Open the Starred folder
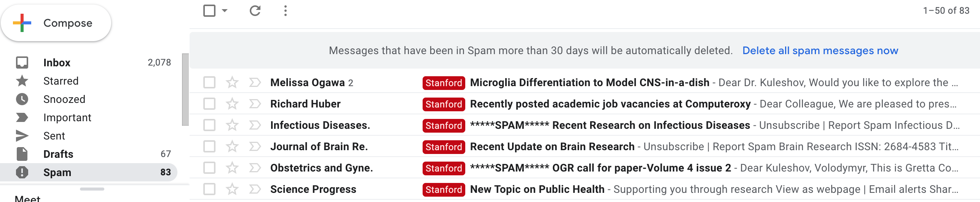This screenshot has height=202, width=980. click(61, 81)
